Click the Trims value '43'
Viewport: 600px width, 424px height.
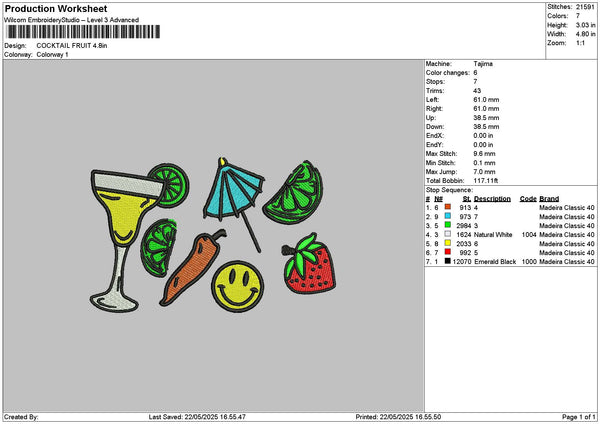[x=477, y=91]
